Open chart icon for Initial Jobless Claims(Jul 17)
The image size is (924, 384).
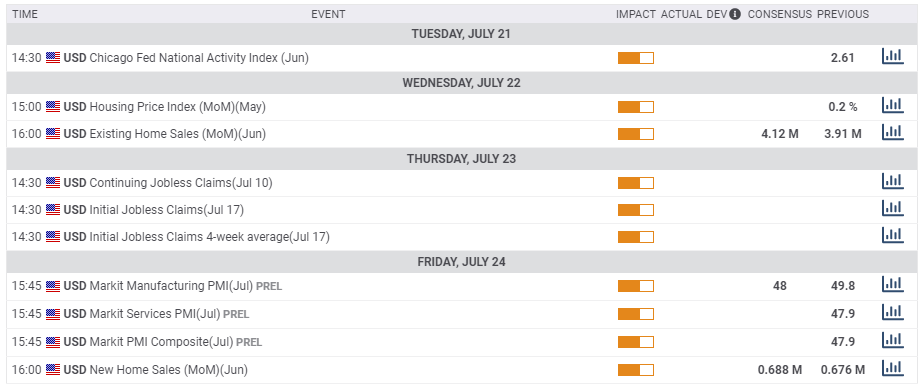tap(892, 208)
